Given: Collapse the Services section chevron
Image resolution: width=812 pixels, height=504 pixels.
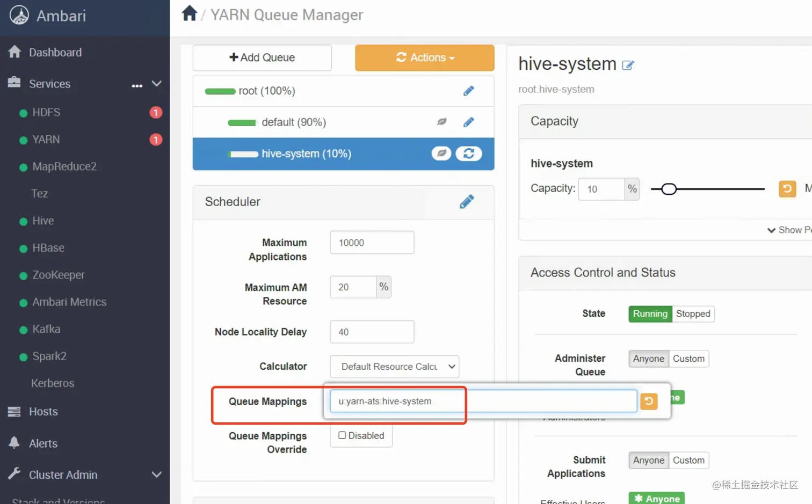Looking at the screenshot, I should tap(157, 84).
